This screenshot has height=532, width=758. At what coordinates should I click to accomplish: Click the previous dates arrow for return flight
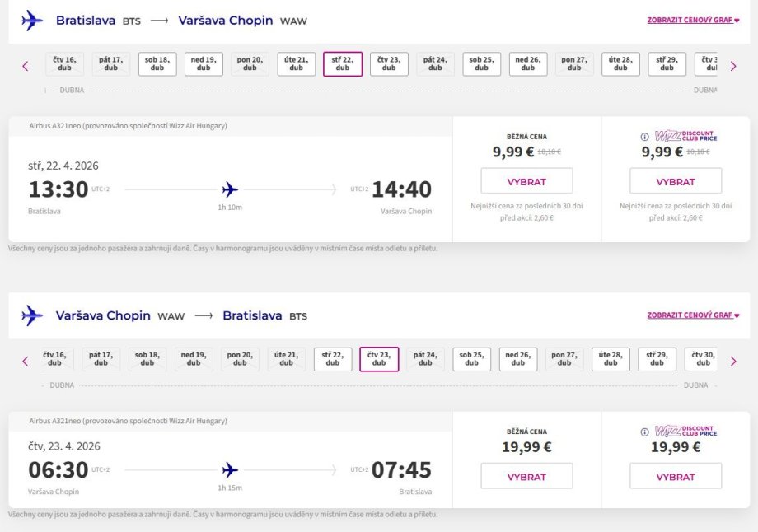[26, 361]
